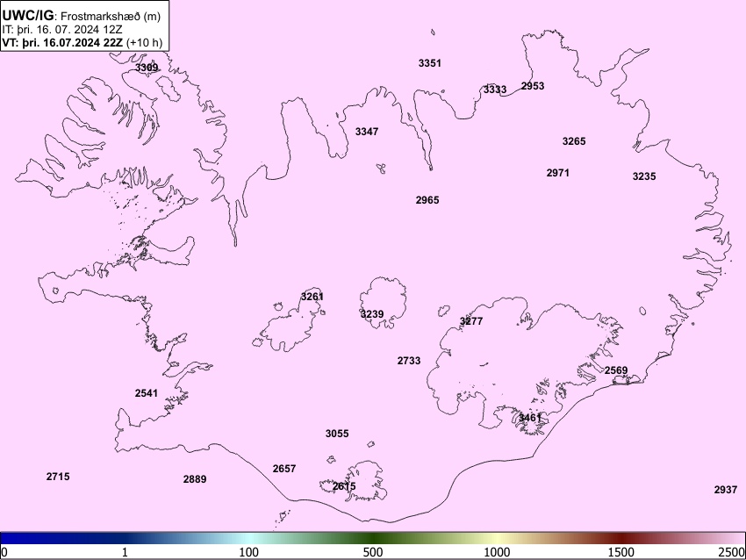Click the 1500 tick on the color scale

coord(621,552)
